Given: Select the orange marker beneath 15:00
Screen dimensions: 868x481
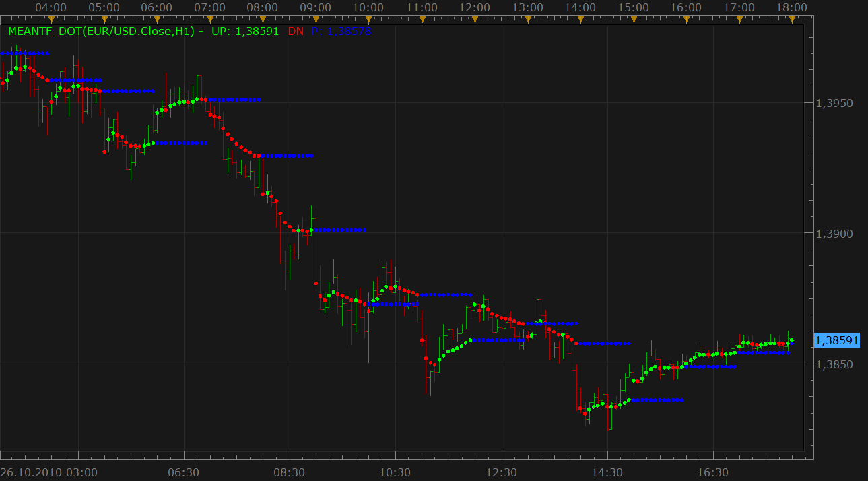Looking at the screenshot, I should tap(634, 19).
